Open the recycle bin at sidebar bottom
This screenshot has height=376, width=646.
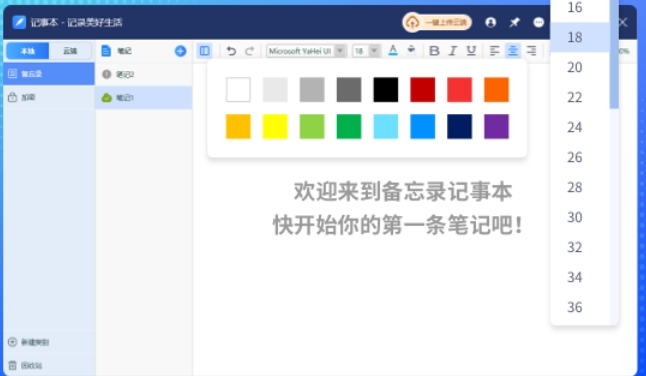coord(49,365)
